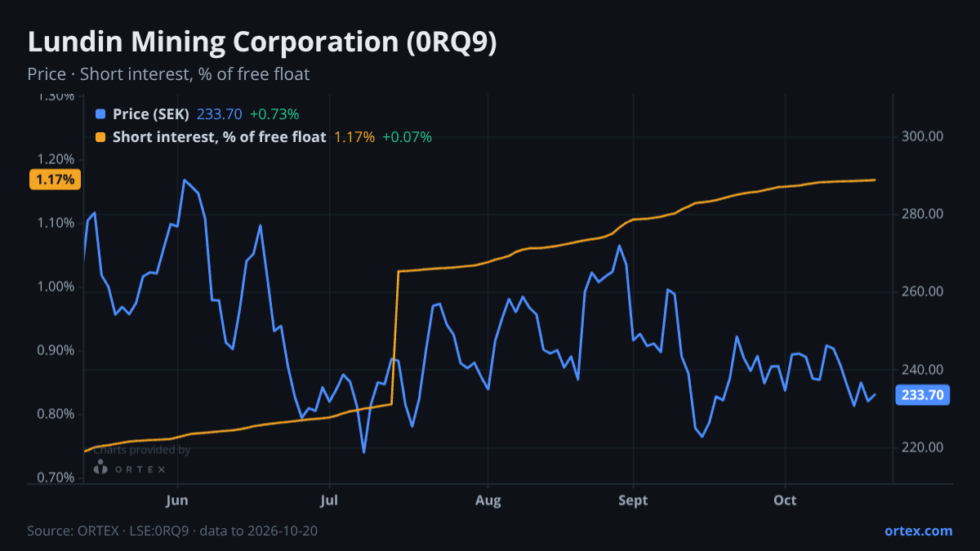
Task: Click the Lundin Mining Corporation (0RQ9) title
Action: tap(262, 43)
